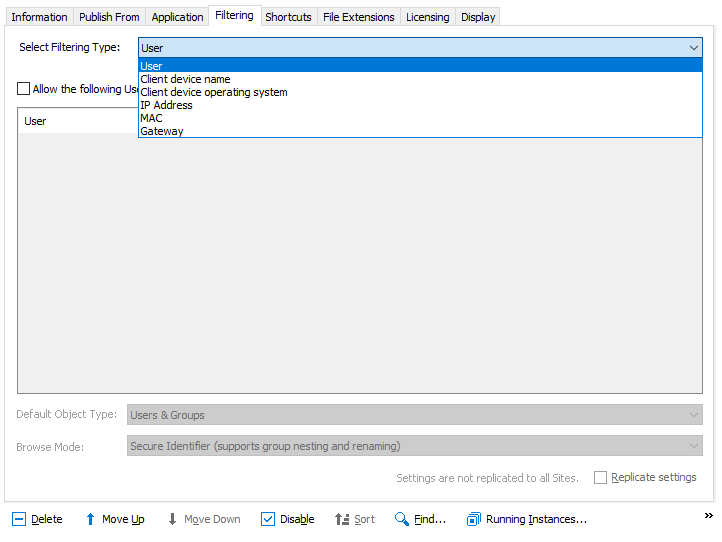Pick the Gateway filtering type
The image size is (722, 542).
tap(162, 131)
